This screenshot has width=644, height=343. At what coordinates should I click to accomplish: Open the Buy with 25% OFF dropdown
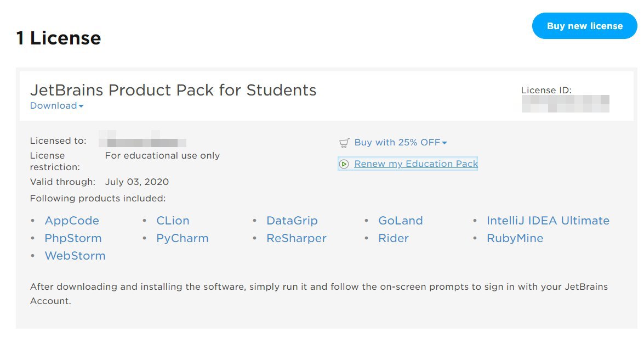401,142
